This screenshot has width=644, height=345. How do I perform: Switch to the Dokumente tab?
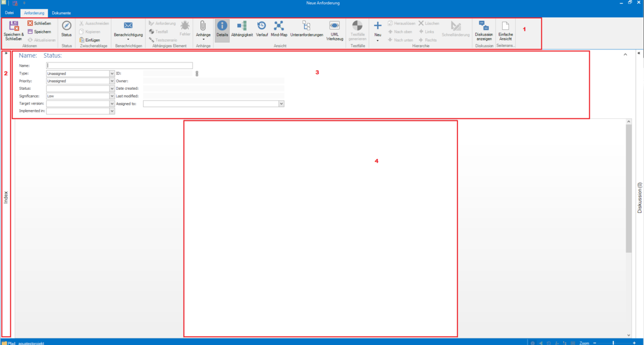click(61, 12)
